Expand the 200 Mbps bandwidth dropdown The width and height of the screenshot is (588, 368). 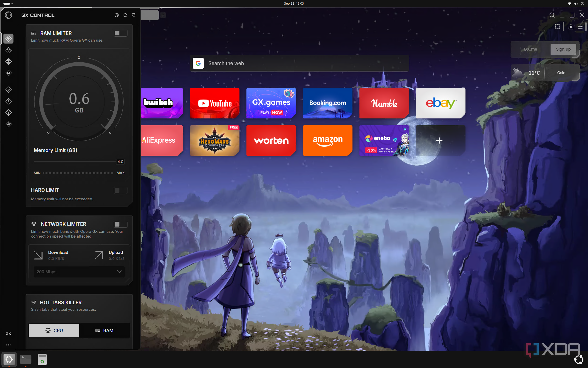pos(79,272)
